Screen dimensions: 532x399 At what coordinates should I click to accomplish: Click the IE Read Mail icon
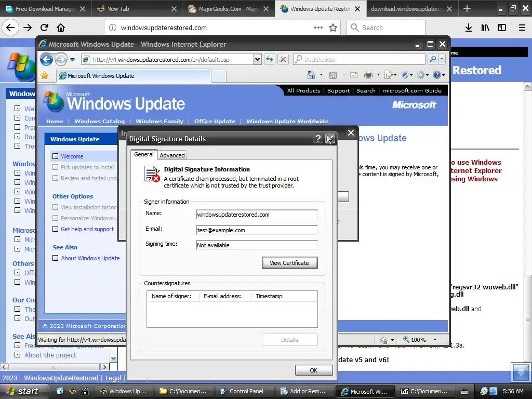click(353, 75)
